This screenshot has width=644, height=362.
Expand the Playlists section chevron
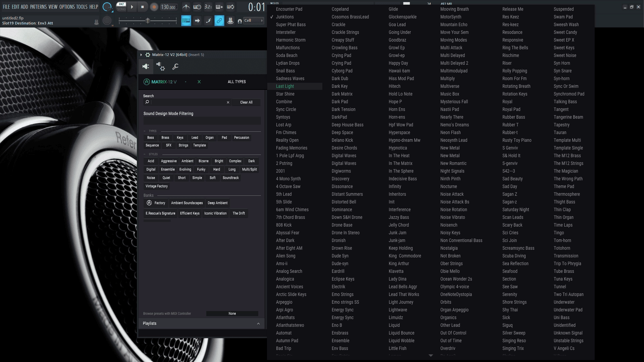(x=258, y=323)
